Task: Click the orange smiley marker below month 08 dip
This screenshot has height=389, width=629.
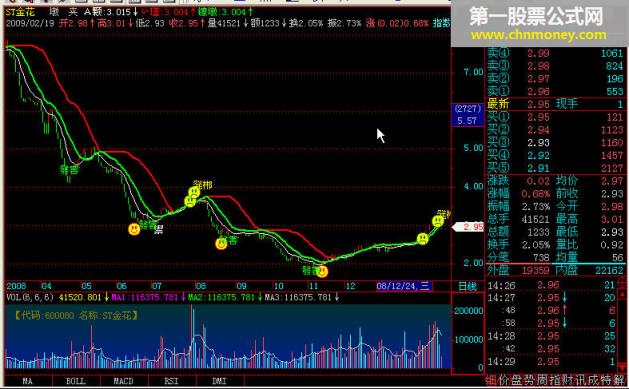Action: coord(221,243)
